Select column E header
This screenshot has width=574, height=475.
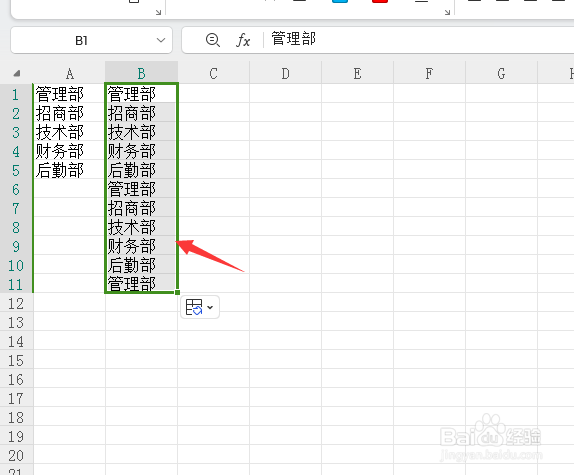tap(358, 74)
